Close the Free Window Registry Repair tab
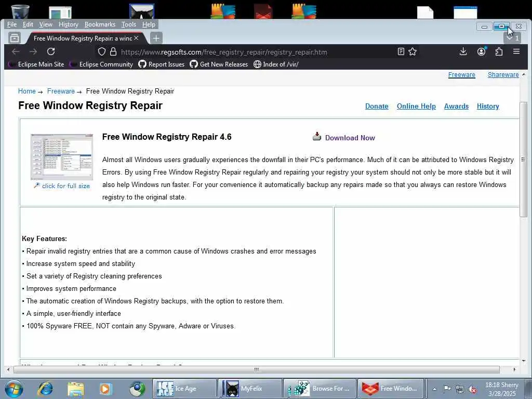 (x=137, y=38)
